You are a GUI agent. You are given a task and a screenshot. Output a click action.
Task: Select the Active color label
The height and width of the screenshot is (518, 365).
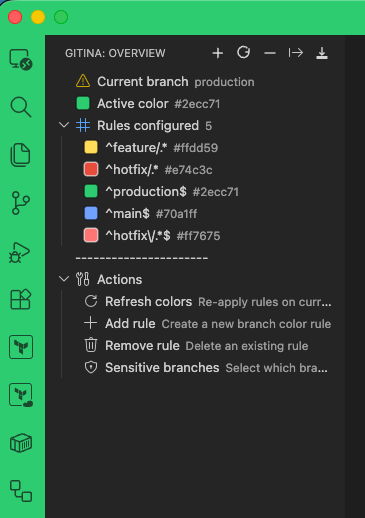[x=133, y=104]
